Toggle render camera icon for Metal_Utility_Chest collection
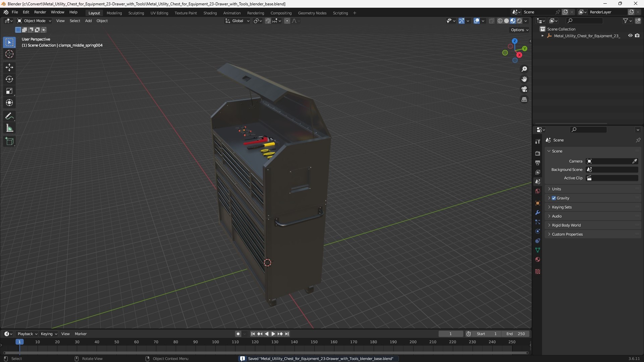 click(x=637, y=36)
